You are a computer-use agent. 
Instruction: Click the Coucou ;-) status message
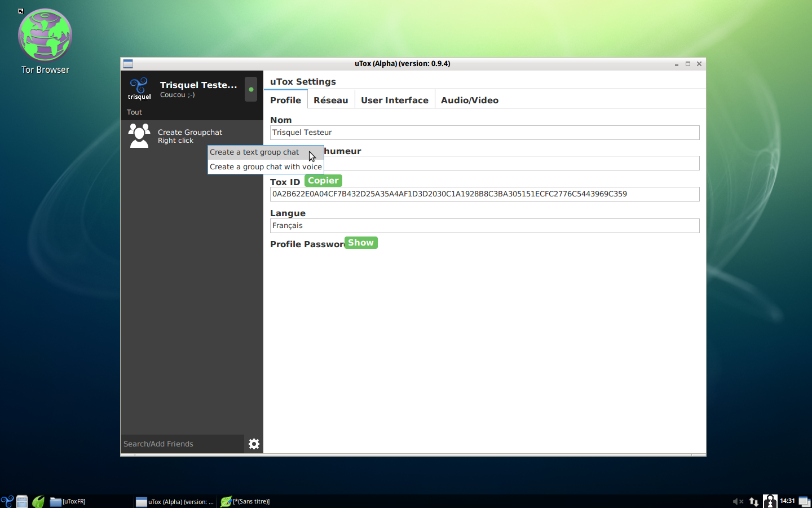pos(178,95)
